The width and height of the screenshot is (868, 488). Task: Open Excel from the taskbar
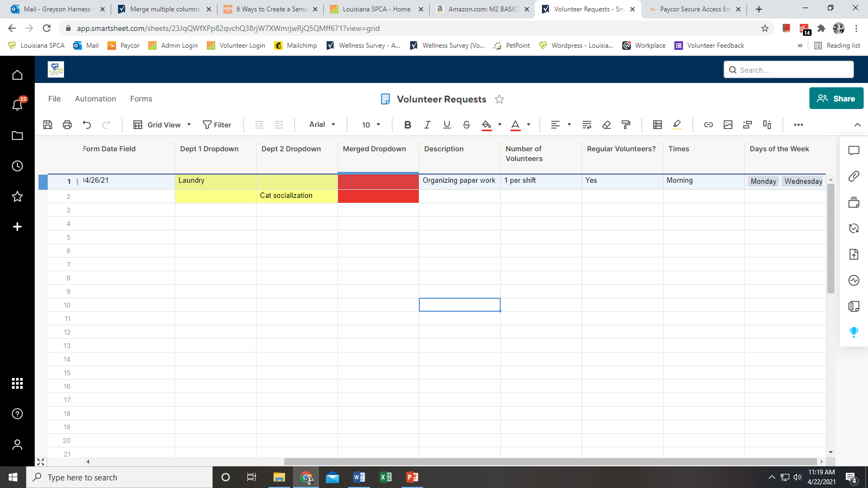(386, 477)
